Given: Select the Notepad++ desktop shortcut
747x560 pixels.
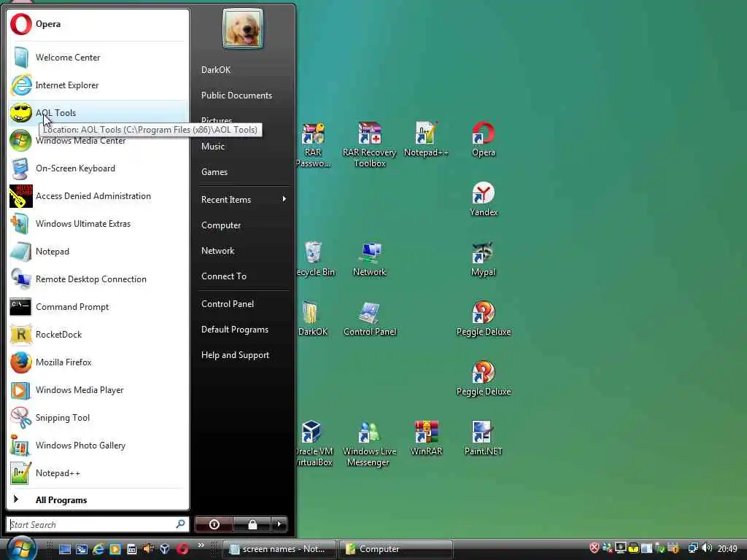Looking at the screenshot, I should pyautogui.click(x=426, y=139).
